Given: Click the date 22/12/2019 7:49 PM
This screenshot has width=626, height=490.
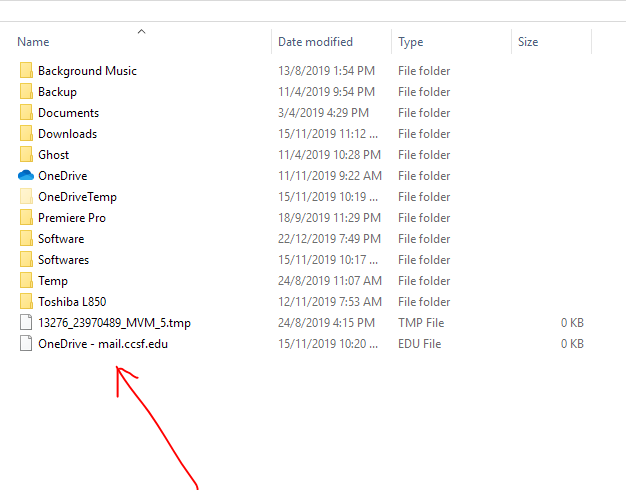Looking at the screenshot, I should pos(330,239).
